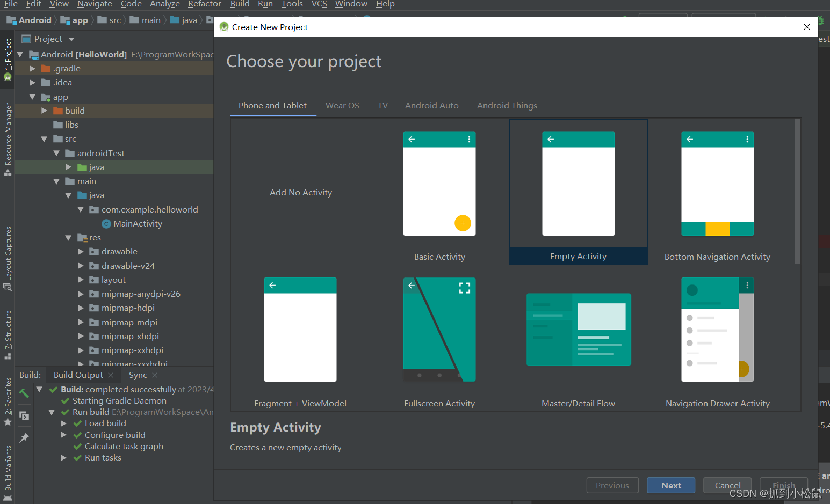Open the Android Auto tab
The width and height of the screenshot is (830, 504).
432,106
